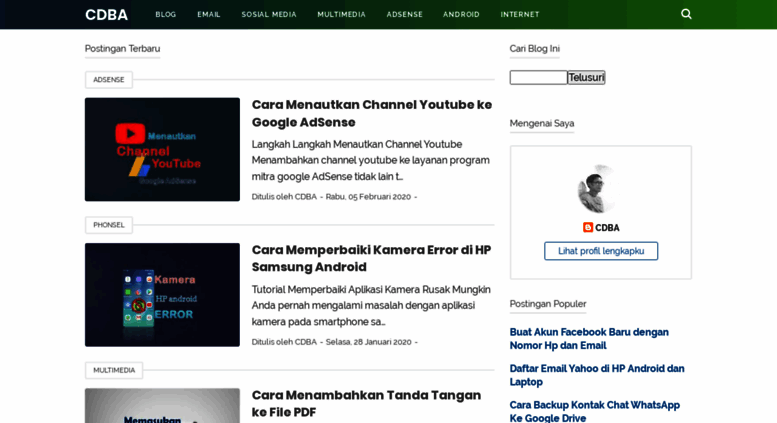Viewport: 777px width, 423px height.
Task: Click the Blogger icon beside CDBA profile name
Action: [x=588, y=227]
